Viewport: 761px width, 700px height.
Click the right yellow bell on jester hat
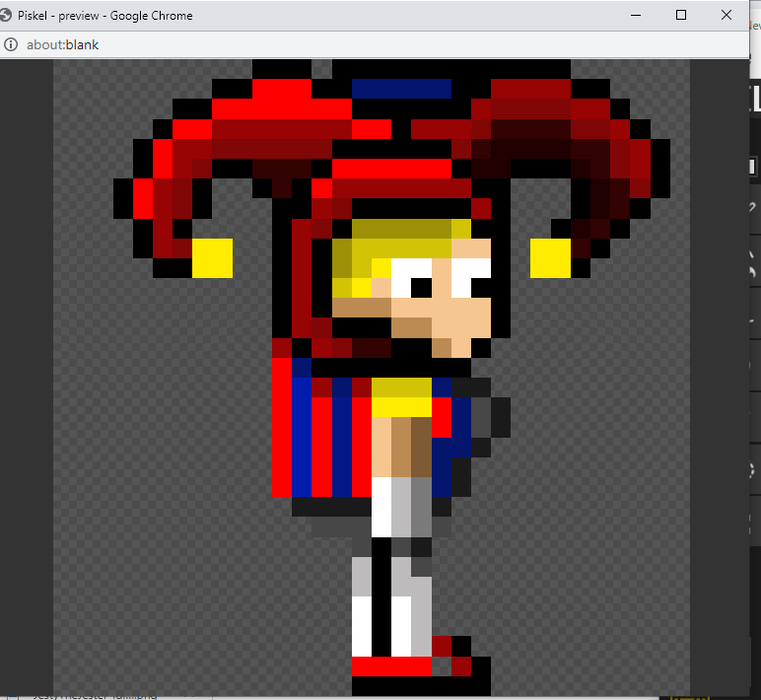click(x=550, y=258)
